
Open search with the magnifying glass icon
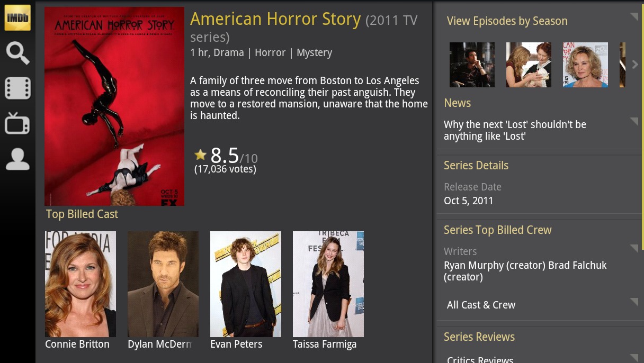coord(17,53)
